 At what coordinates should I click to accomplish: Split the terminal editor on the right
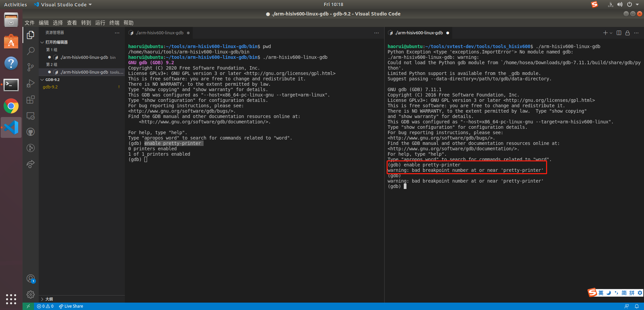point(619,33)
